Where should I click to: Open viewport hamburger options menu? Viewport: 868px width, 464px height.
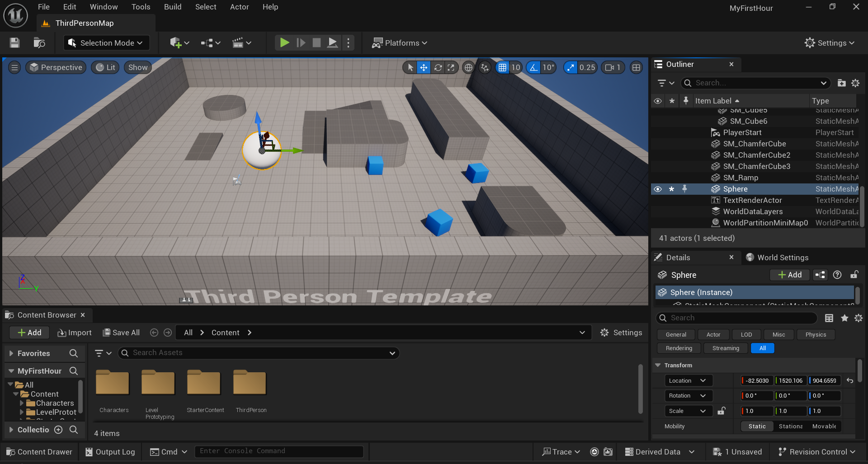click(x=14, y=67)
